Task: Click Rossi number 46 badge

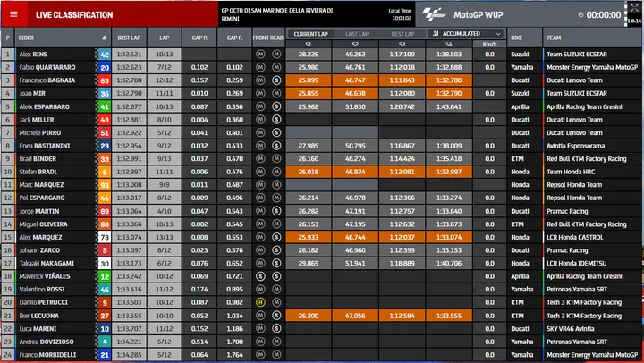Action: [x=105, y=290]
